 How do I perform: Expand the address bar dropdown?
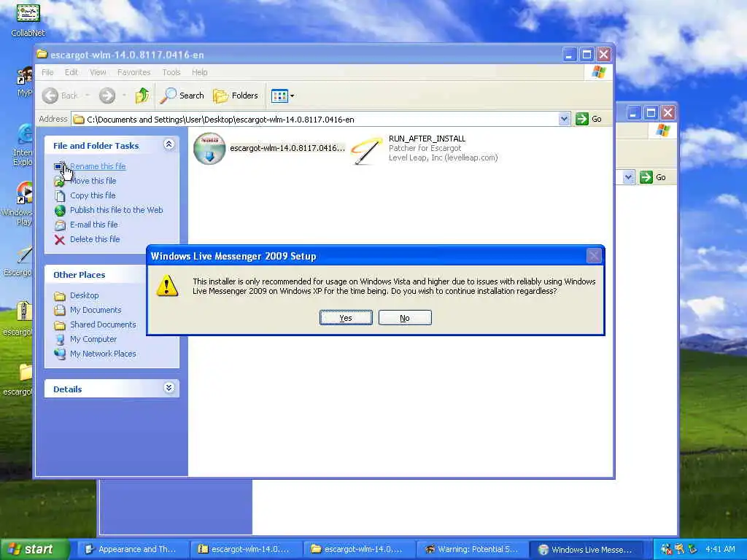[564, 119]
